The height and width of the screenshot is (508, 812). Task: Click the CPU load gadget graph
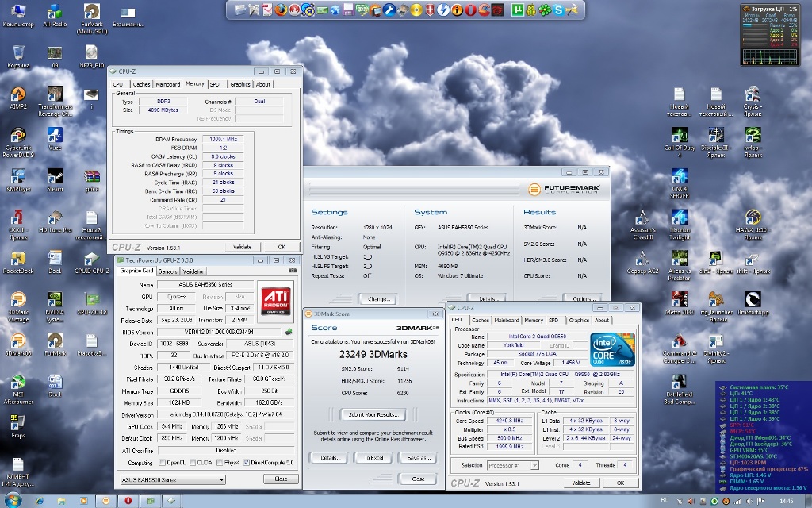click(770, 56)
